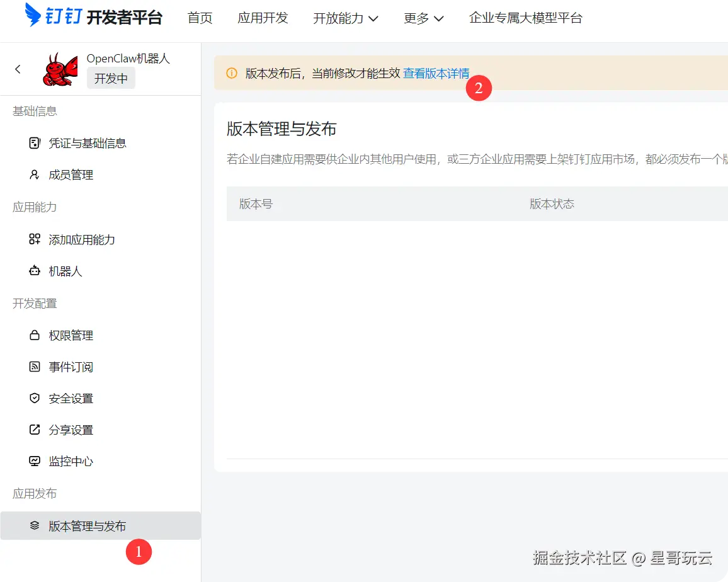Open 应用开发 in top navigation
This screenshot has width=728, height=582.
[263, 18]
